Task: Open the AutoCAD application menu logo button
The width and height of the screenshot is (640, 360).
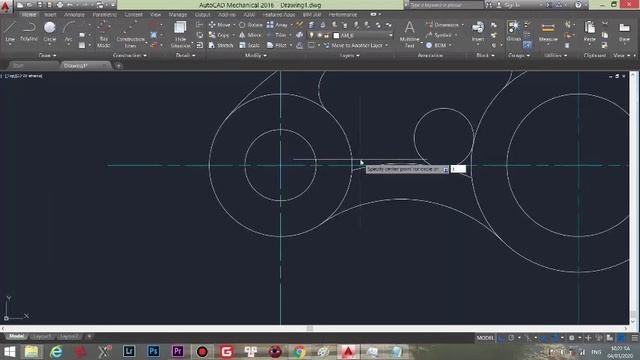Action: click(6, 7)
